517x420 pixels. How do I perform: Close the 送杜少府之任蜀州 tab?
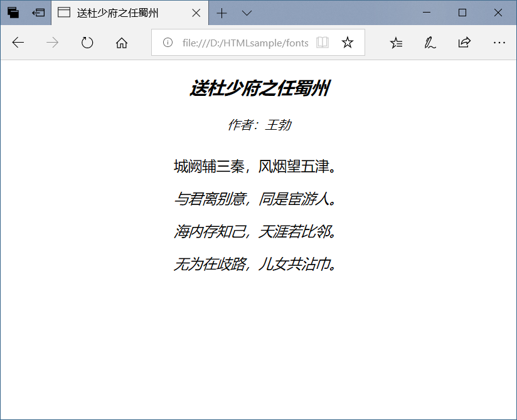[x=196, y=13]
